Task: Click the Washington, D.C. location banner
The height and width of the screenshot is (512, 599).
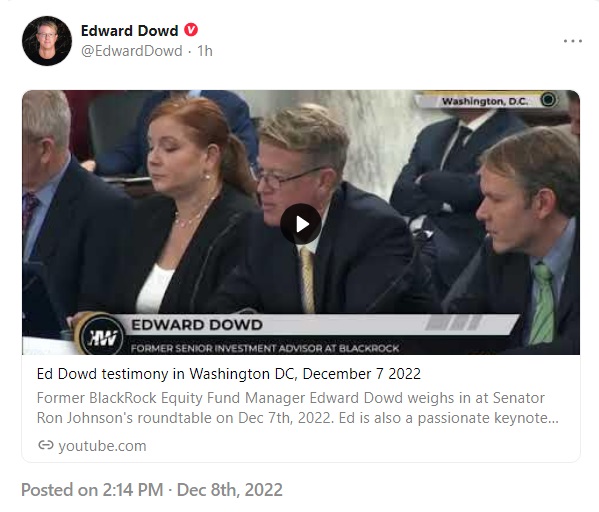Action: click(484, 101)
